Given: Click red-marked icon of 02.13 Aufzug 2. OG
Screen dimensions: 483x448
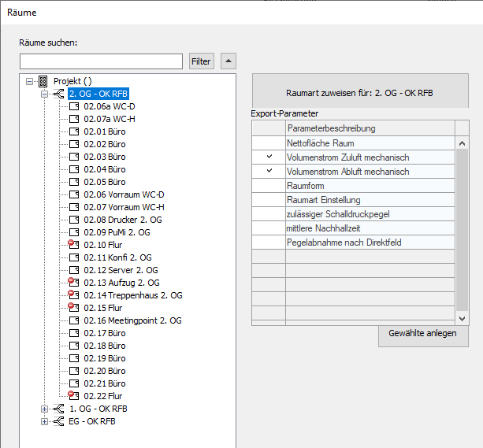Looking at the screenshot, I should [73, 283].
